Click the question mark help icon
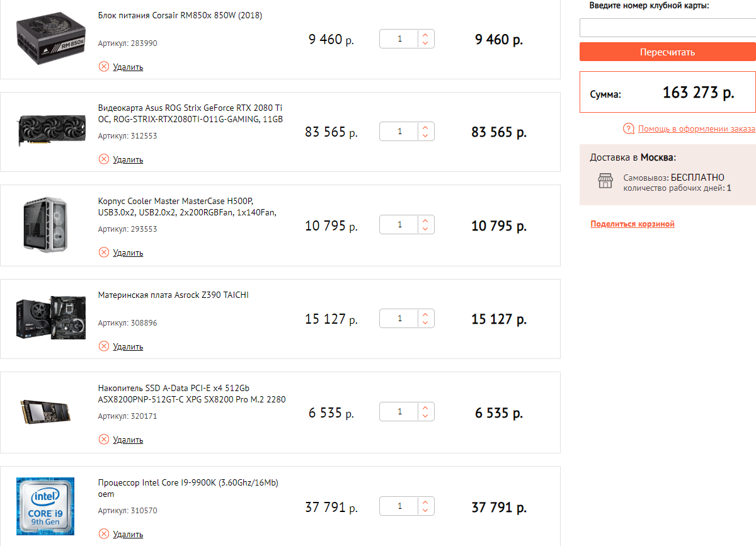Screen dimensions: 756x546 (628, 129)
